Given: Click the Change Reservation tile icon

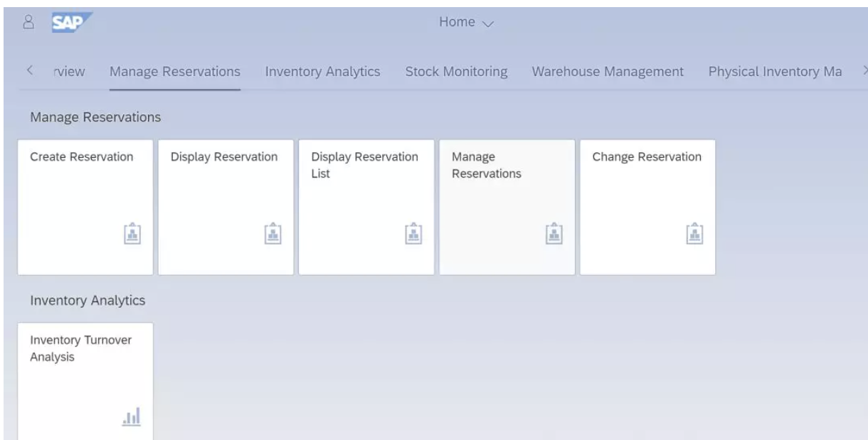Looking at the screenshot, I should 694,234.
